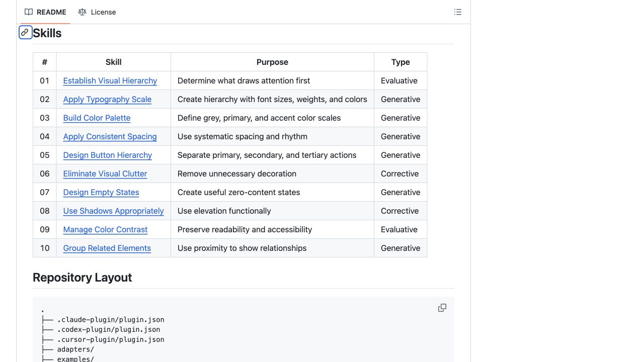The width and height of the screenshot is (644, 362).
Task: Click the Repository Layout heading
Action: pos(83,278)
